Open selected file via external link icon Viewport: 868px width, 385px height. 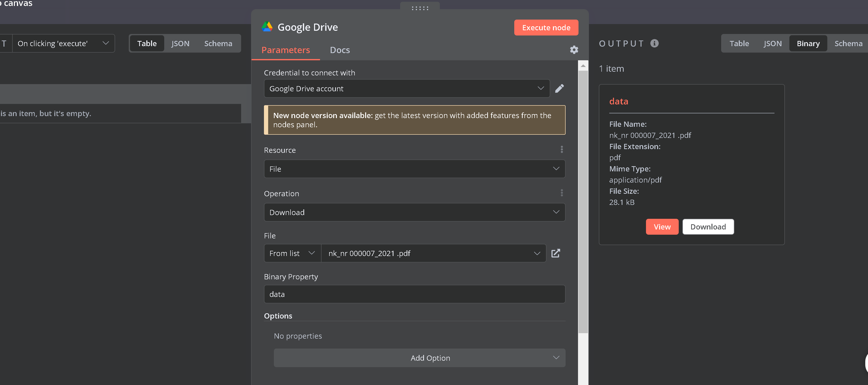pos(556,253)
